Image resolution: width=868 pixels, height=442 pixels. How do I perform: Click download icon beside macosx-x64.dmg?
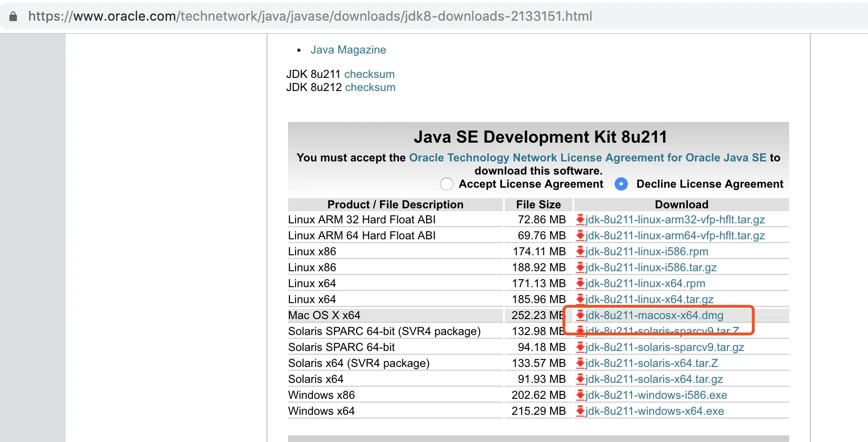pos(580,315)
